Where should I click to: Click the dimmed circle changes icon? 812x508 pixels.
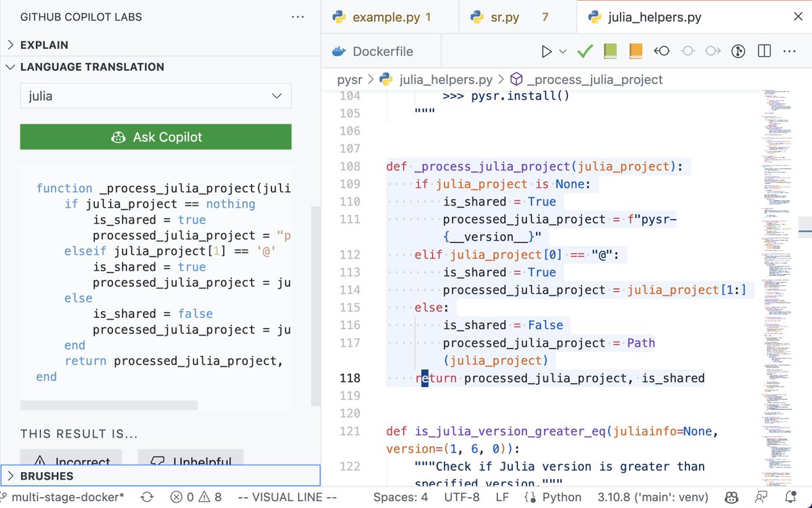pos(687,51)
